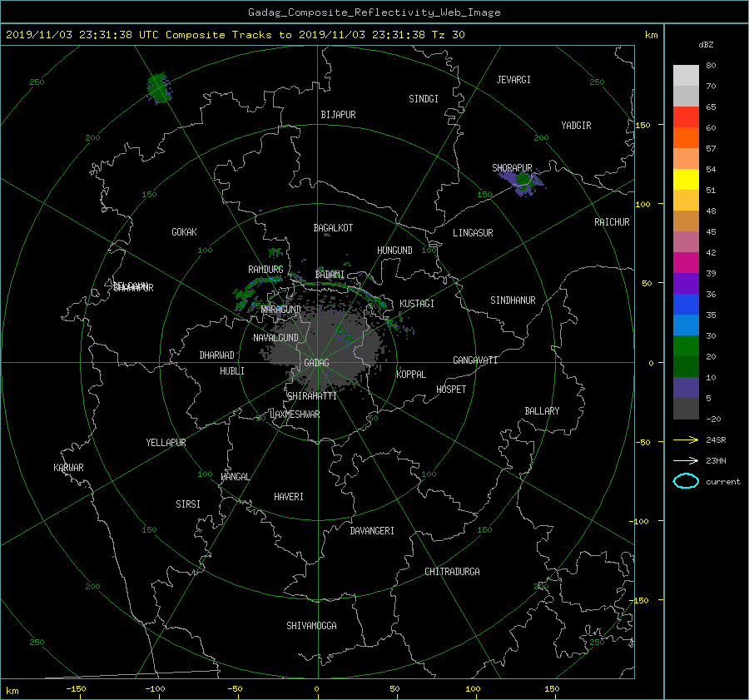Click the KUSTAGI city label
749x700 pixels.
[417, 304]
